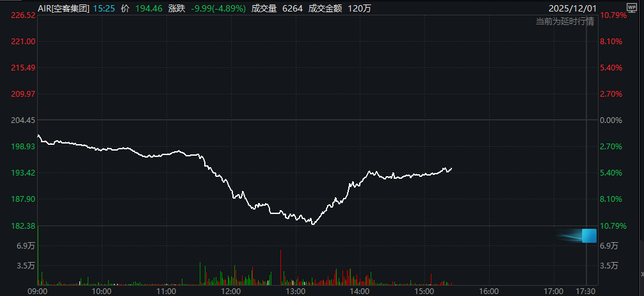This screenshot has height=296, width=644.
Task: Click the 17:00 time axis marker
Action: [553, 291]
